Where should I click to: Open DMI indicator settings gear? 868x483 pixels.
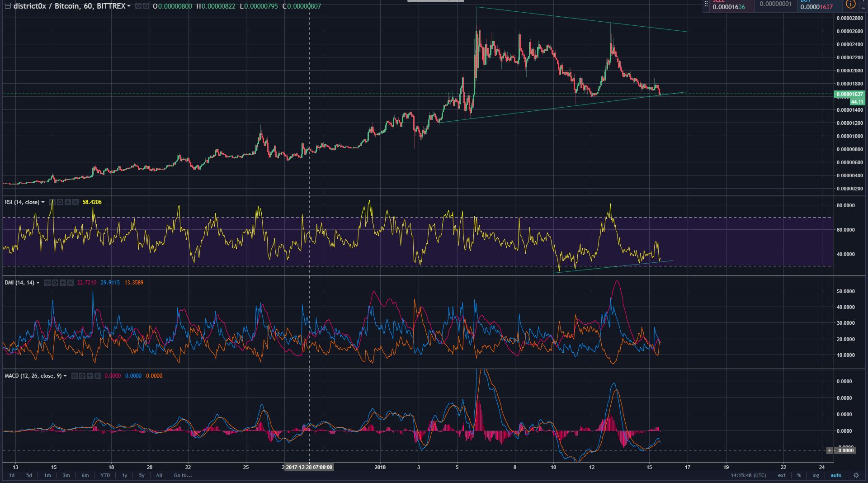click(55, 283)
